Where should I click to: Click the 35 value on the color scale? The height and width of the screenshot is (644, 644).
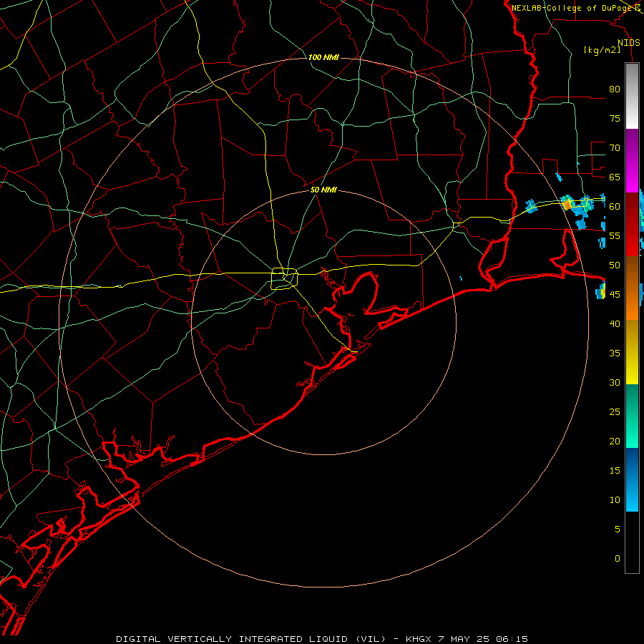click(x=615, y=353)
